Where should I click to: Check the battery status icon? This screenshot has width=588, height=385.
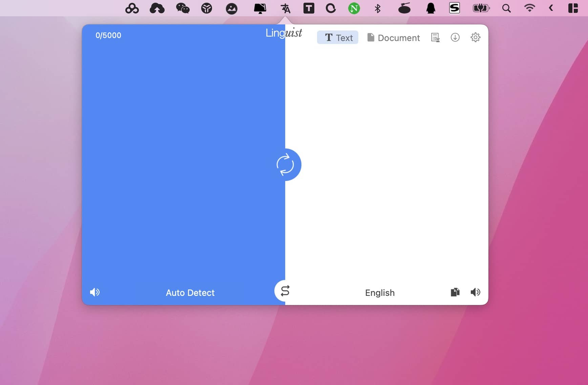tap(482, 8)
